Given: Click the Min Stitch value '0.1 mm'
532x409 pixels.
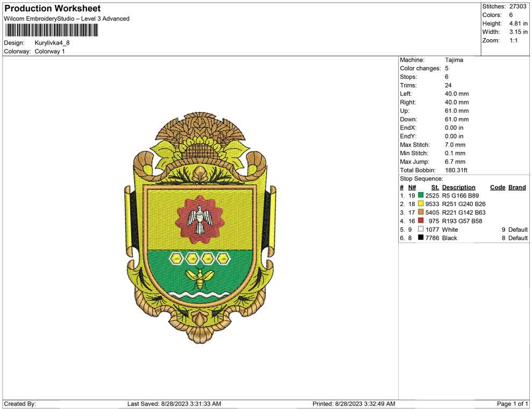Looking at the screenshot, I should (x=455, y=153).
